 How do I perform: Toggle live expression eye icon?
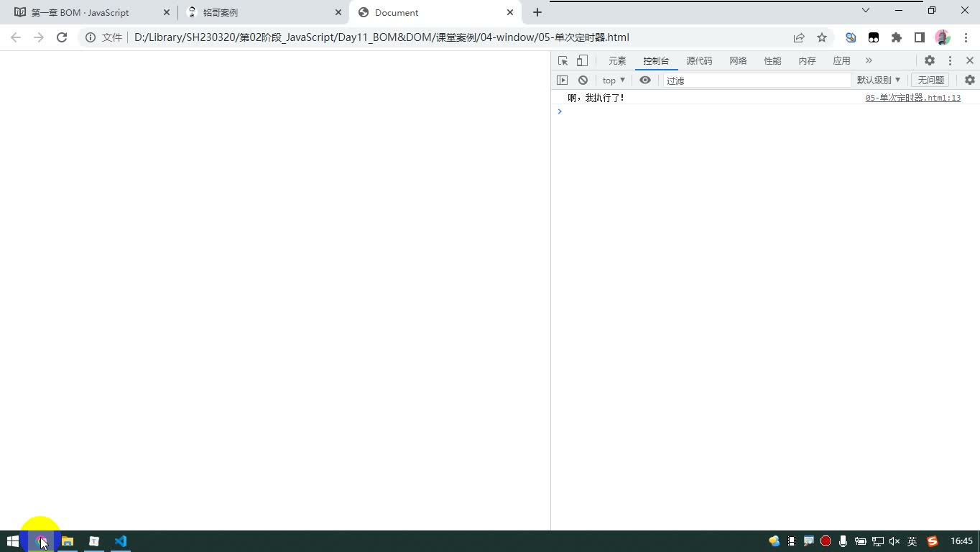point(645,80)
